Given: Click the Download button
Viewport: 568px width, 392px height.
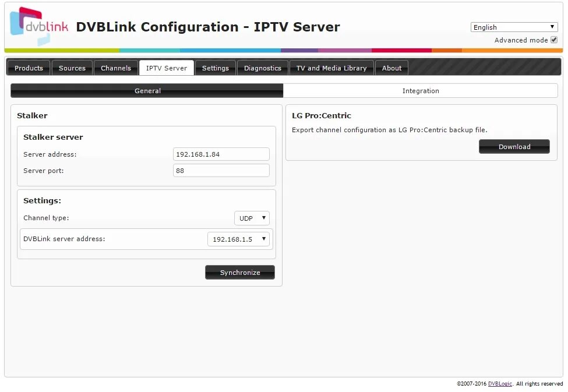Looking at the screenshot, I should click(514, 147).
